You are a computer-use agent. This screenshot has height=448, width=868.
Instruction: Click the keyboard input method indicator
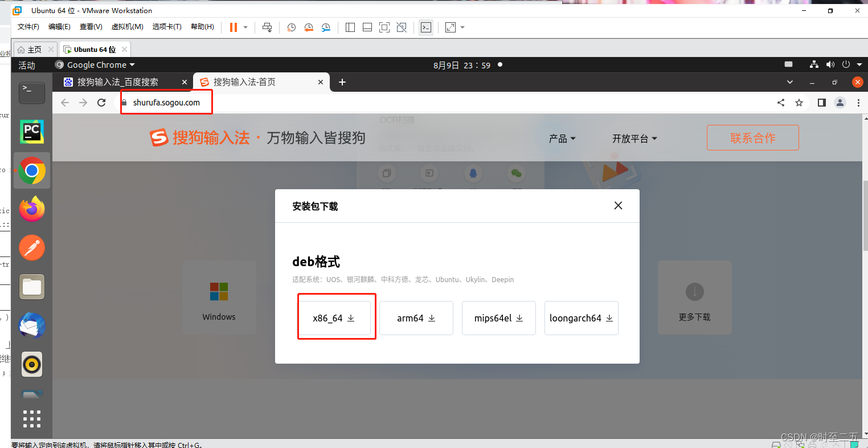pos(788,64)
